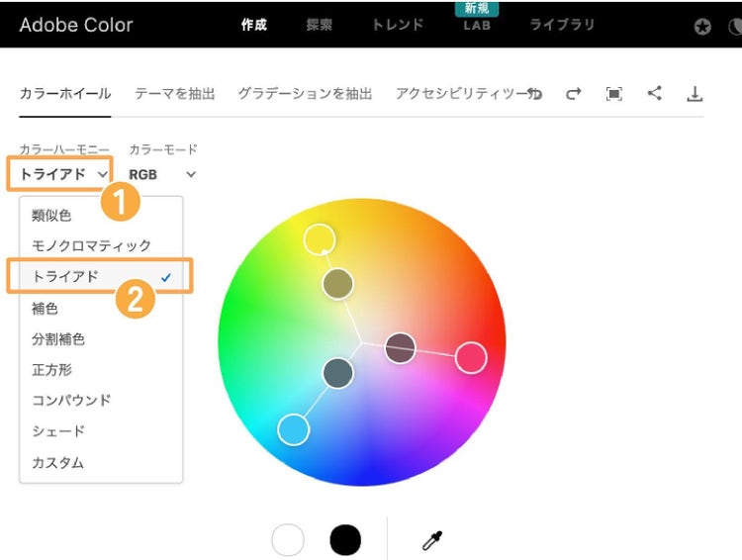
Task: Open グラデーションを抽出 tab
Action: 305,94
